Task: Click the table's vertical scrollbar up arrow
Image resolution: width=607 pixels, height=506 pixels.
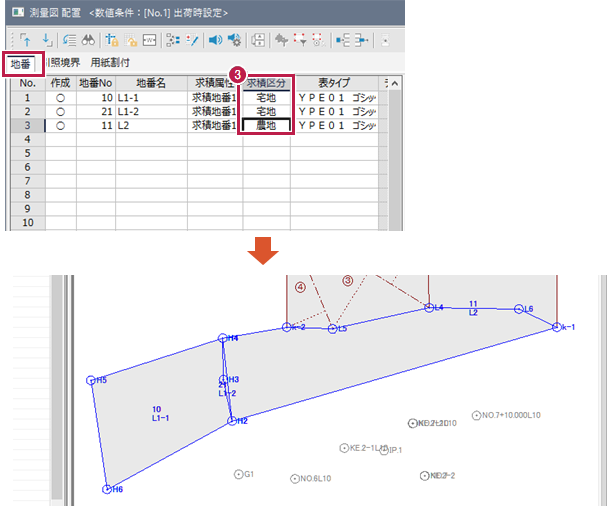Action: pos(394,83)
